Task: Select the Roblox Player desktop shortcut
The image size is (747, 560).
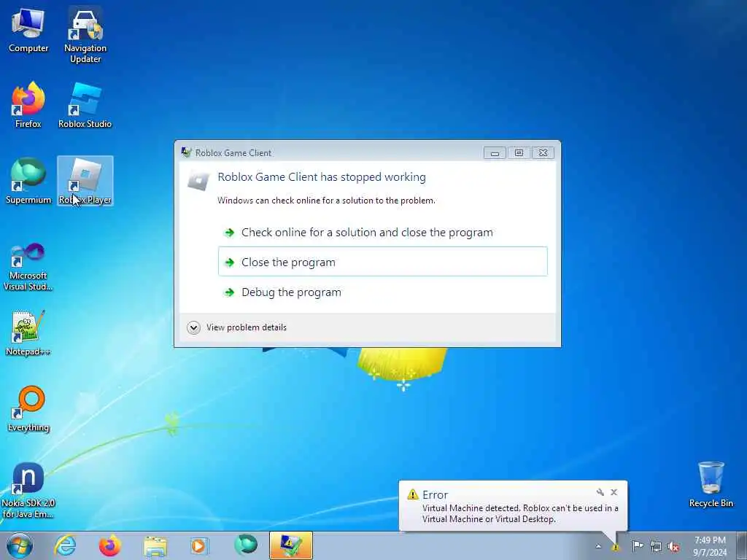Action: [85, 182]
